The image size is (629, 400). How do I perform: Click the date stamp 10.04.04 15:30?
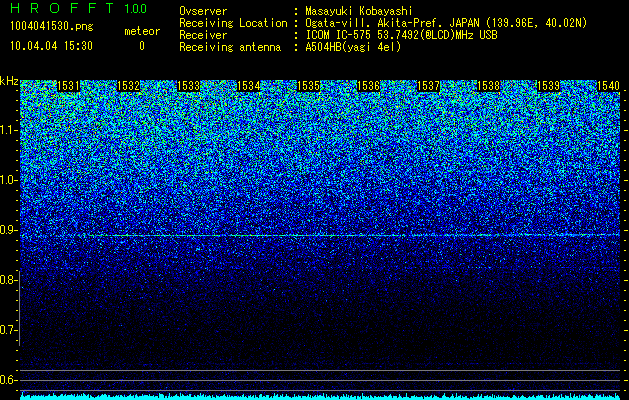point(51,45)
